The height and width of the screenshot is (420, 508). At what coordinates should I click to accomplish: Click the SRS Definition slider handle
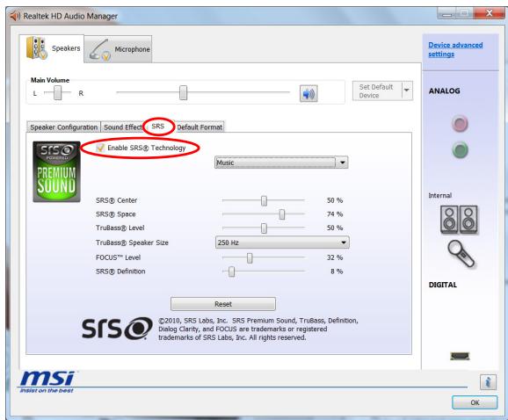click(x=231, y=272)
